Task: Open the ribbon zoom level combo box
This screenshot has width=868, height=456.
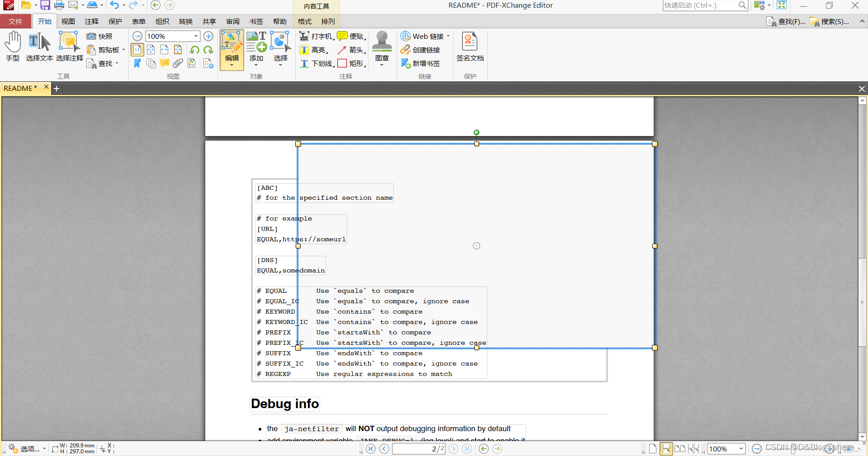Action: point(173,36)
